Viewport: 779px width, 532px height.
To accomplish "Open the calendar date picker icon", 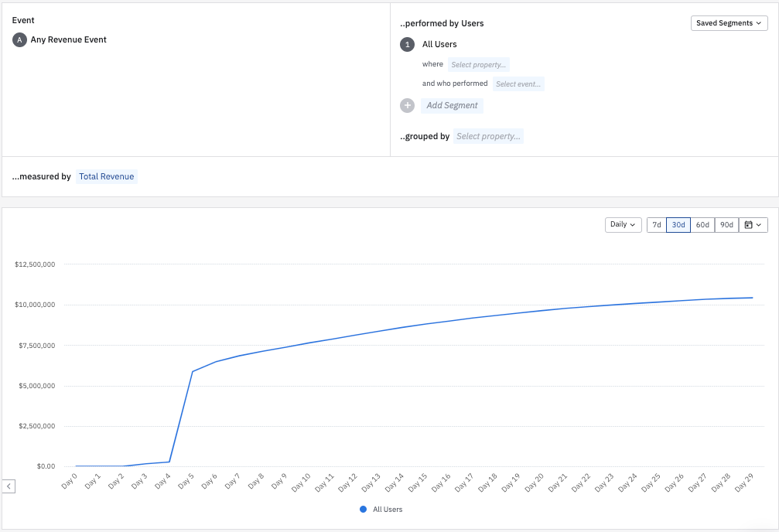I will tap(753, 225).
